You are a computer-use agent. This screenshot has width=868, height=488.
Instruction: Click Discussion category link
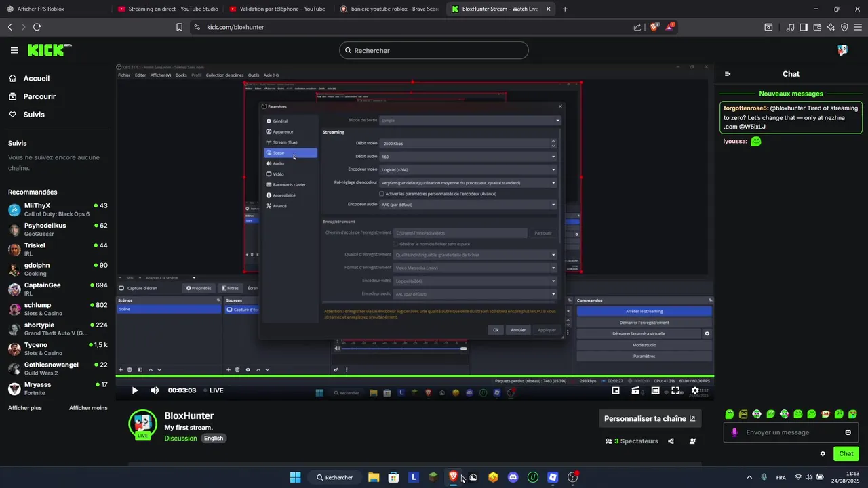(180, 439)
